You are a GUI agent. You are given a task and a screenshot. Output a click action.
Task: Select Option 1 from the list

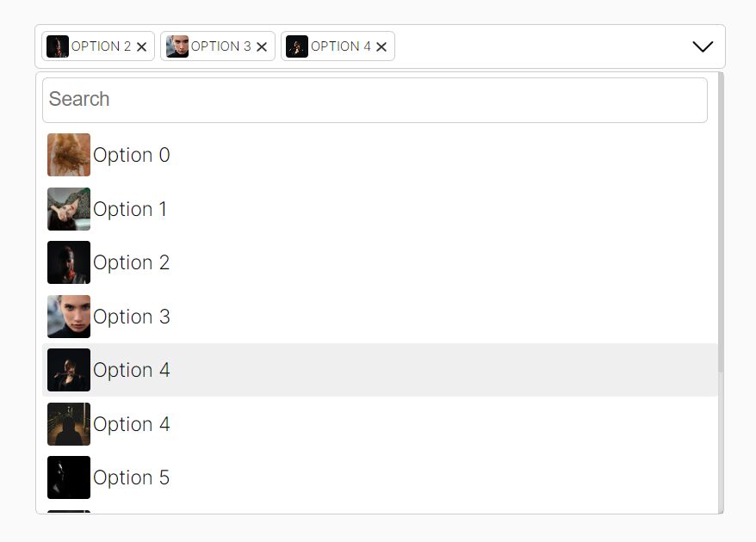131,208
